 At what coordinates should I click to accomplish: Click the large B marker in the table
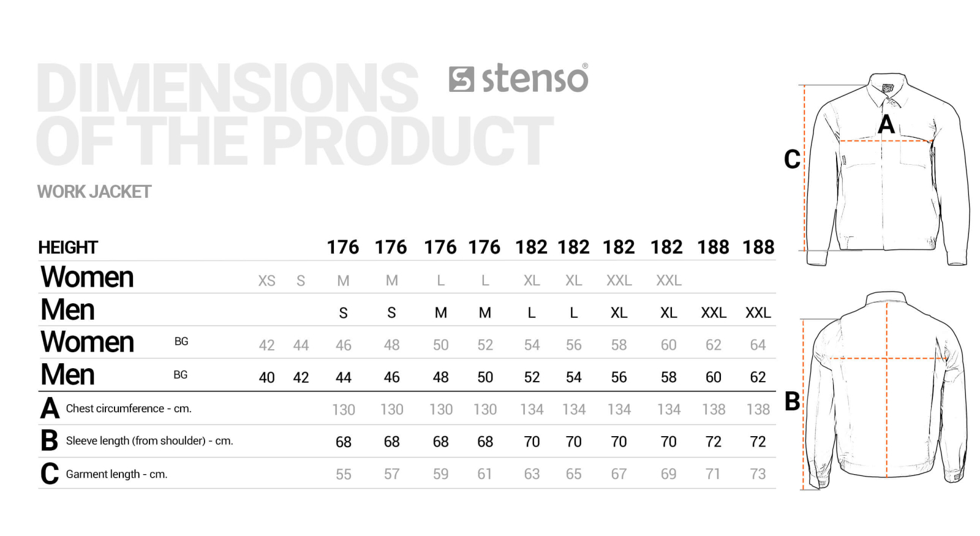(x=50, y=441)
